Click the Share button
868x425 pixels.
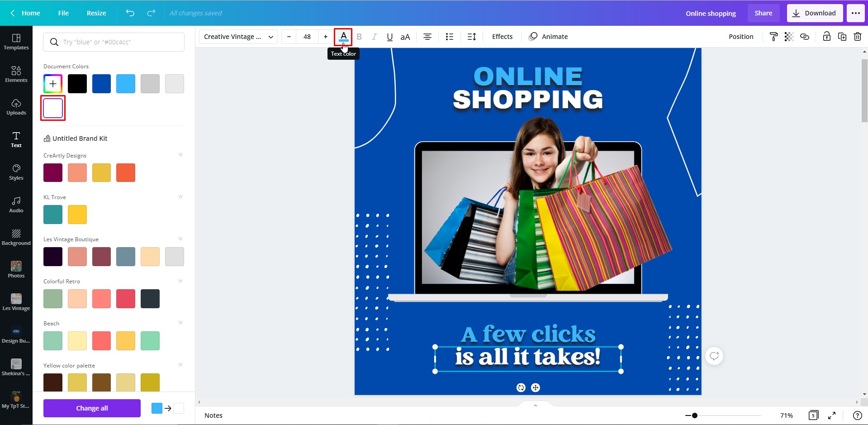coord(763,13)
